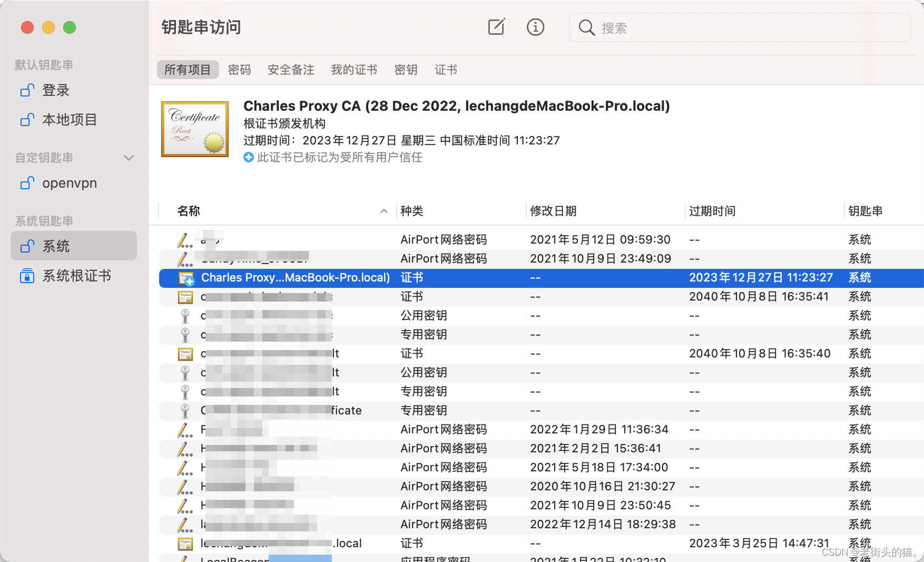Open the info inspector icon
This screenshot has height=562, width=924.
[x=535, y=27]
